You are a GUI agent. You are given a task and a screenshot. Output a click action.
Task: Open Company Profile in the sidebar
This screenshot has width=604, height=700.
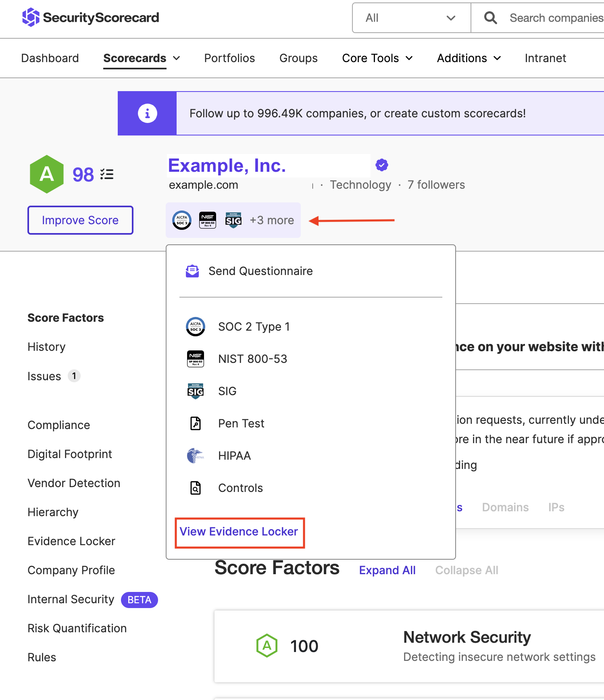coord(71,570)
